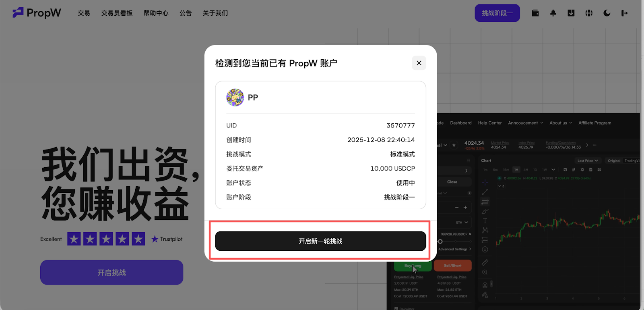Click the 挑战阶段一 value in the dialog
644x310 pixels.
point(399,197)
